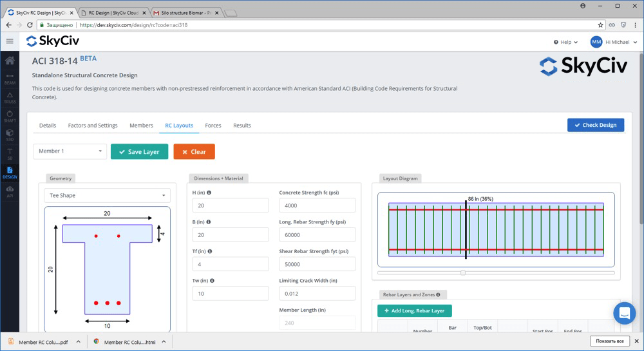This screenshot has width=644, height=351.
Task: Close the SkyCiv RC Design browser tab
Action: point(71,13)
